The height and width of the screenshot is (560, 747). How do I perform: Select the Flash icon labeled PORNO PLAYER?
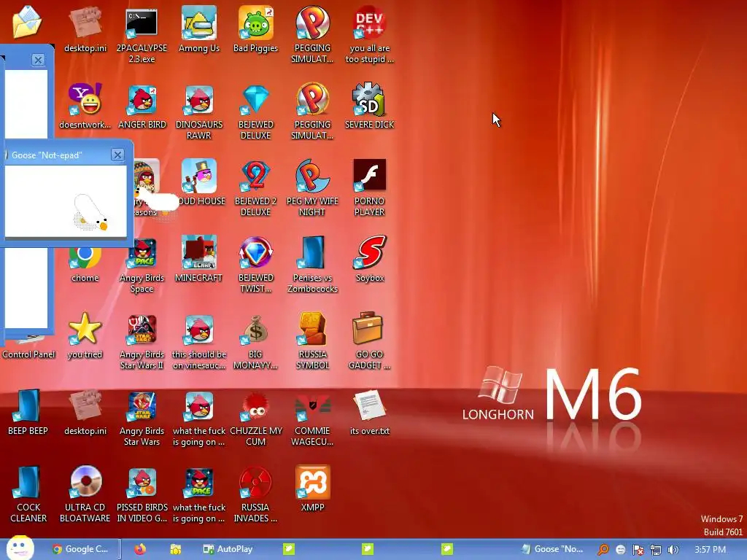(x=369, y=176)
